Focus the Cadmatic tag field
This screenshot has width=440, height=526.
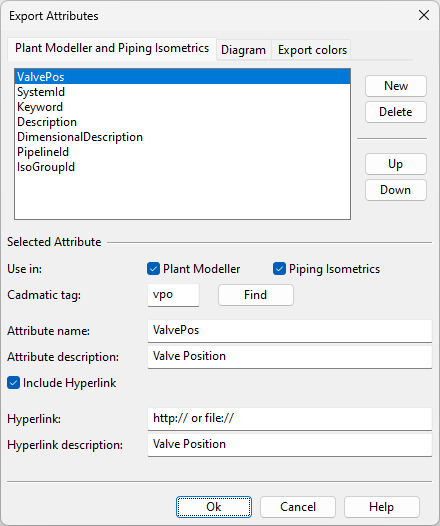pyautogui.click(x=173, y=295)
